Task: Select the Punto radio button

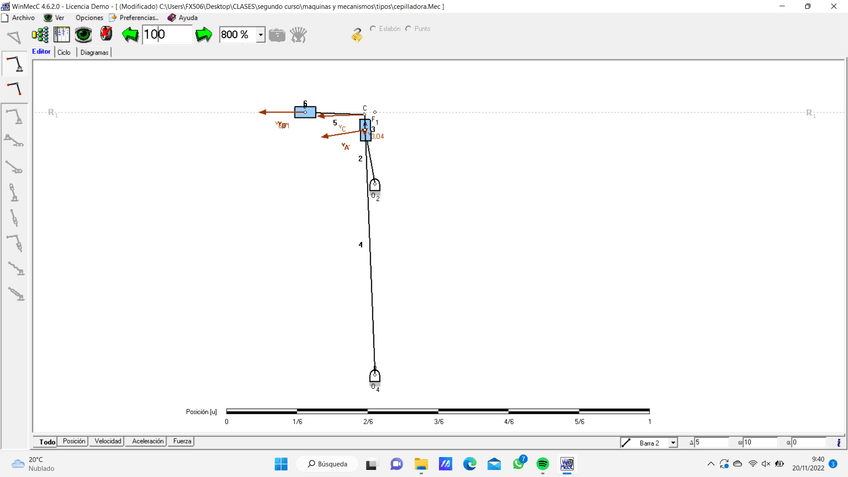Action: tap(408, 29)
